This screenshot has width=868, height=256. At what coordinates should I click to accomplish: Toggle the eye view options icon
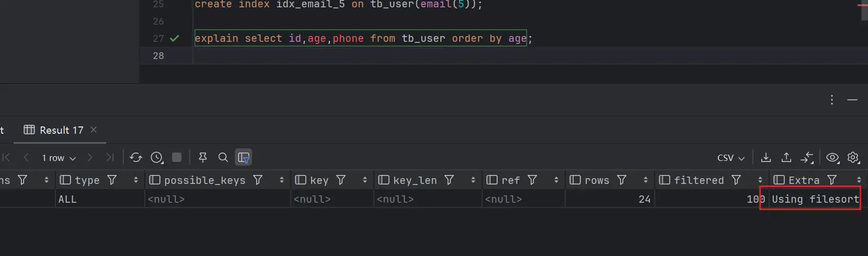coord(832,157)
